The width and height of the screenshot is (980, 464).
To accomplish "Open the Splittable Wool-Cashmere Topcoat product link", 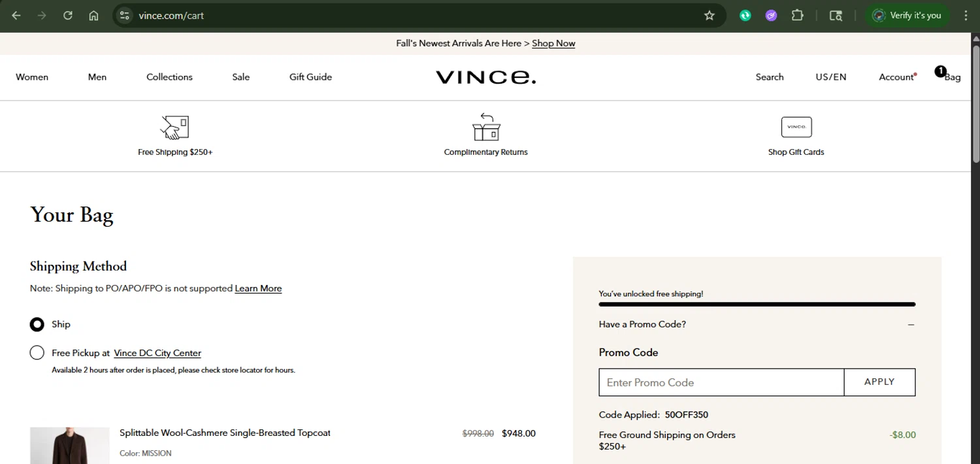I will click(225, 433).
